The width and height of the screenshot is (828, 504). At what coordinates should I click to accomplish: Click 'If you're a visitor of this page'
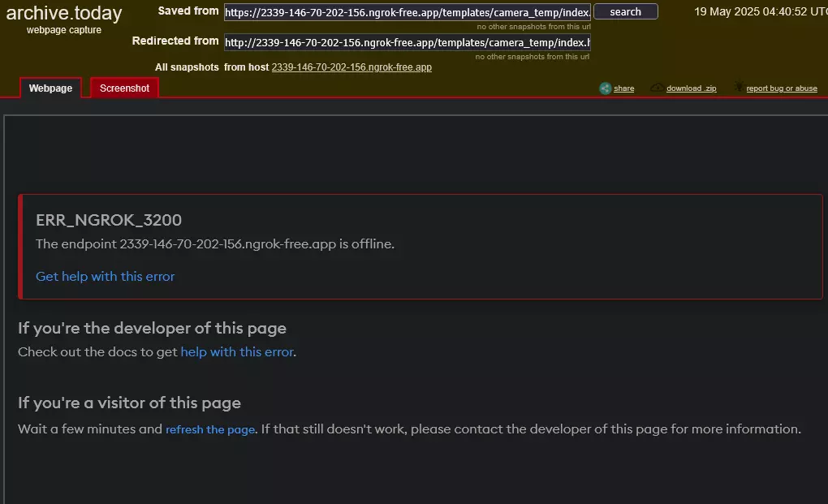tap(129, 403)
